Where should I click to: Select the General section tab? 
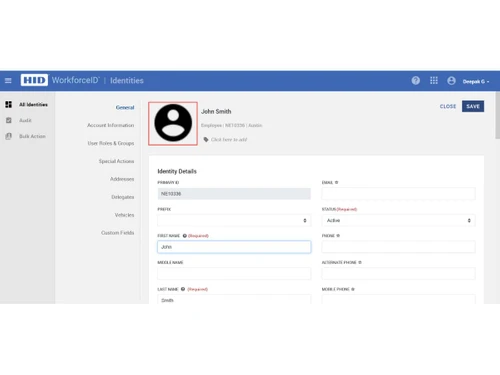125,107
